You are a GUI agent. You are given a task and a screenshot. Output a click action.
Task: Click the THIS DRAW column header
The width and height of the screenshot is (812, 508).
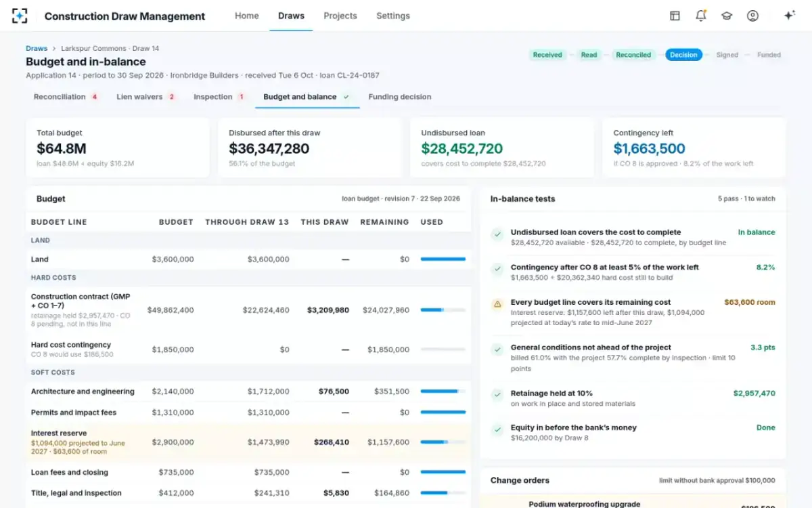click(325, 222)
